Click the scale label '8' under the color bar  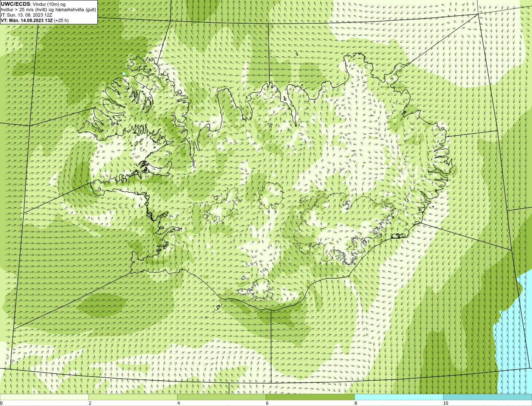pyautogui.click(x=355, y=403)
